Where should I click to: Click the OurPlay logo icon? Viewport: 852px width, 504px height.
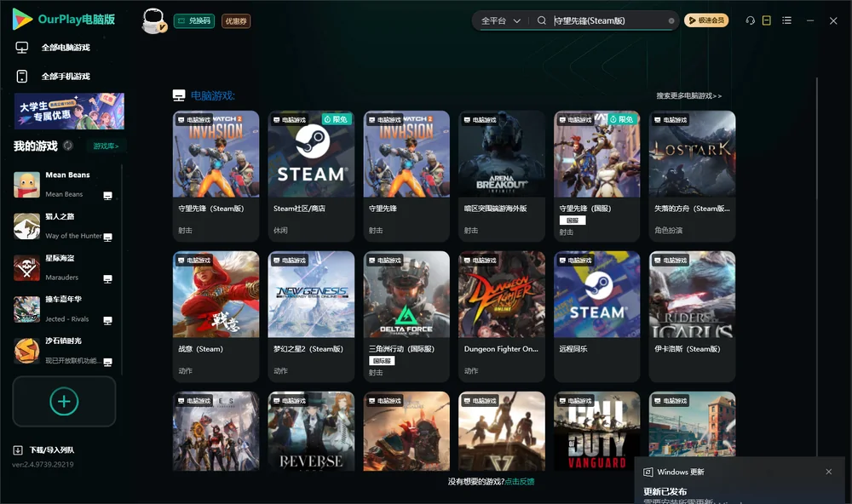coord(22,19)
